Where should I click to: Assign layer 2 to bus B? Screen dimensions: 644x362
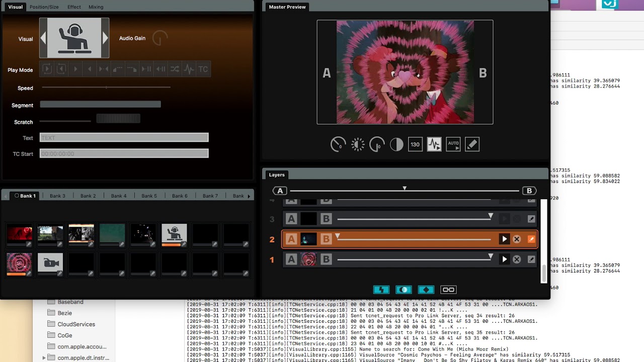click(x=326, y=239)
